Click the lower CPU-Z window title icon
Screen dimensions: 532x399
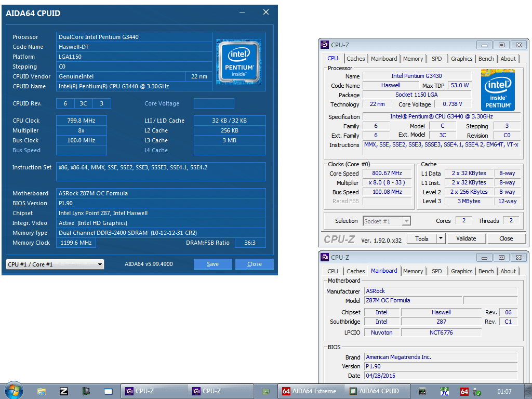(x=325, y=257)
